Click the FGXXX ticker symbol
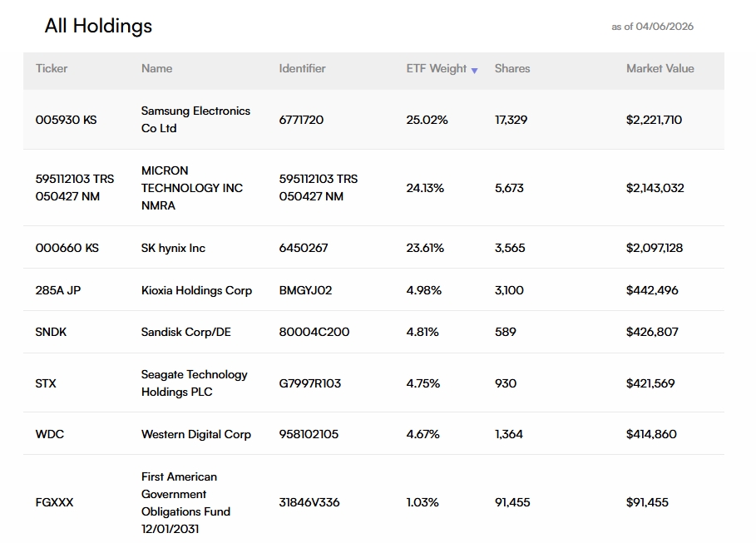The image size is (756, 543). (x=55, y=502)
